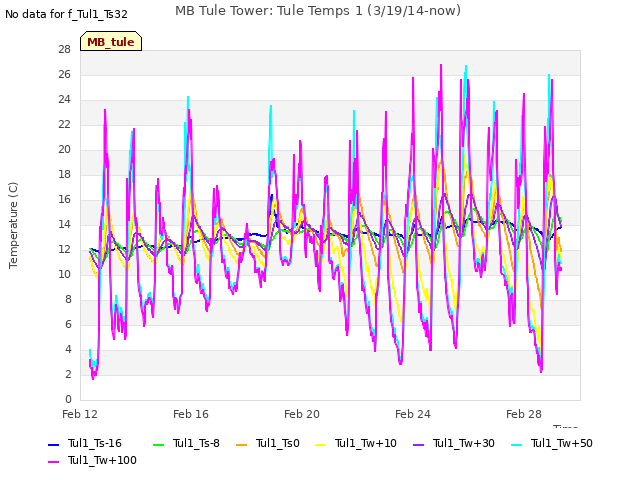Click the chart title MB Tule Tower
The height and width of the screenshot is (480, 640).
[318, 11]
